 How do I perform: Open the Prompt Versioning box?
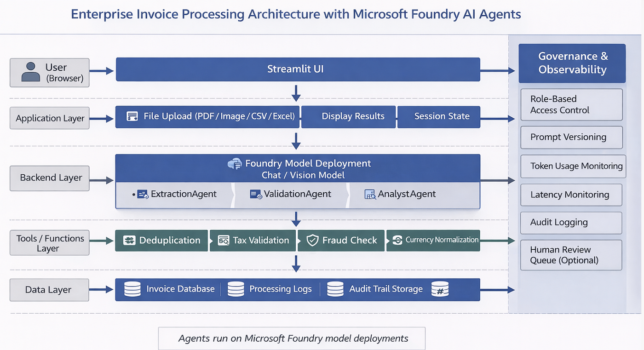click(x=571, y=138)
